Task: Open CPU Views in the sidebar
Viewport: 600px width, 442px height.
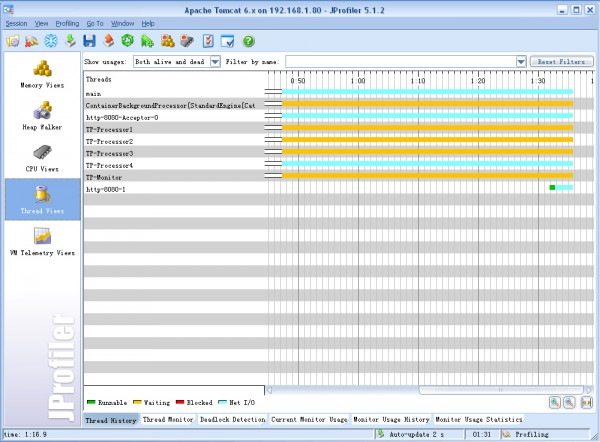Action: [42, 158]
